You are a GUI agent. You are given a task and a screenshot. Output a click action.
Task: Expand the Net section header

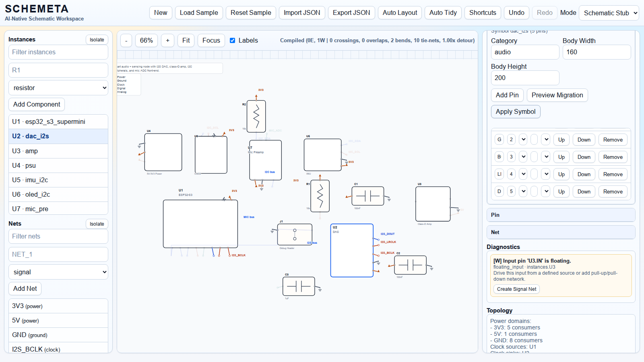coord(561,232)
